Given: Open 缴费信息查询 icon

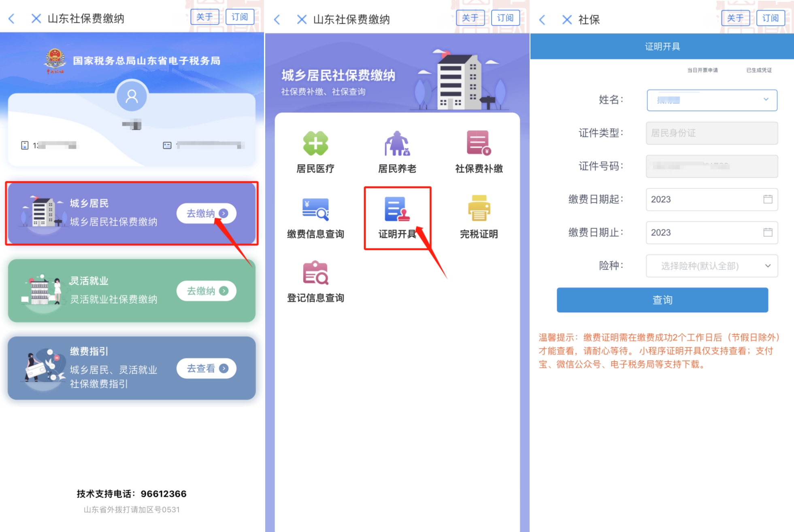Looking at the screenshot, I should coord(315,209).
